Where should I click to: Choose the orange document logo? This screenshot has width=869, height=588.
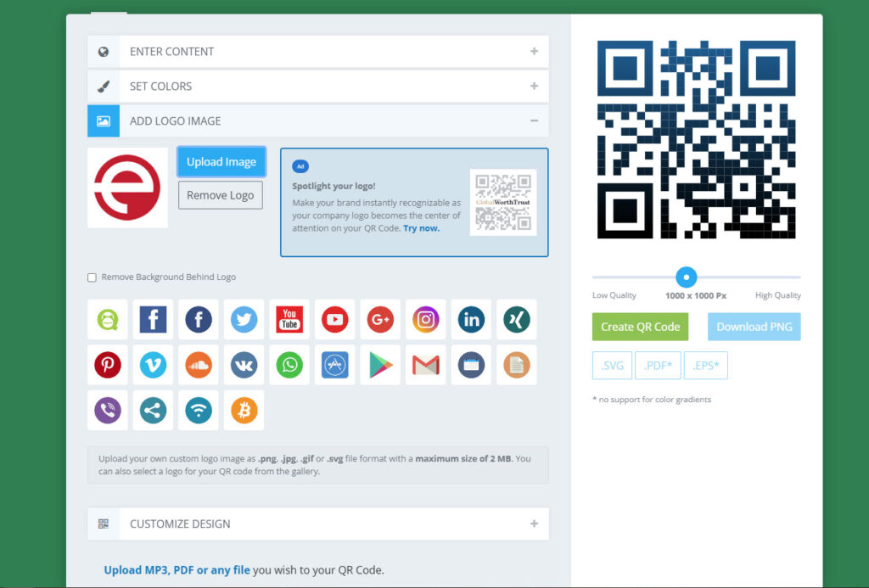click(x=517, y=365)
